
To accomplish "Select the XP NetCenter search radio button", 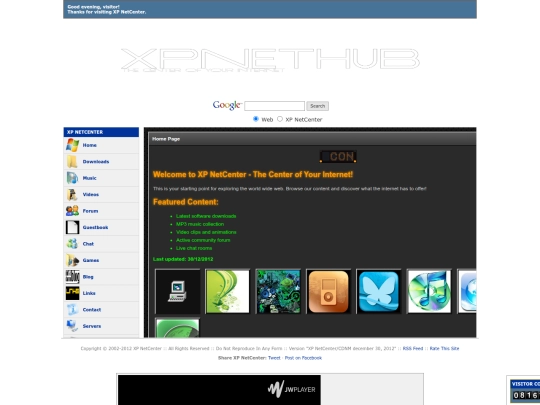I will coord(280,119).
